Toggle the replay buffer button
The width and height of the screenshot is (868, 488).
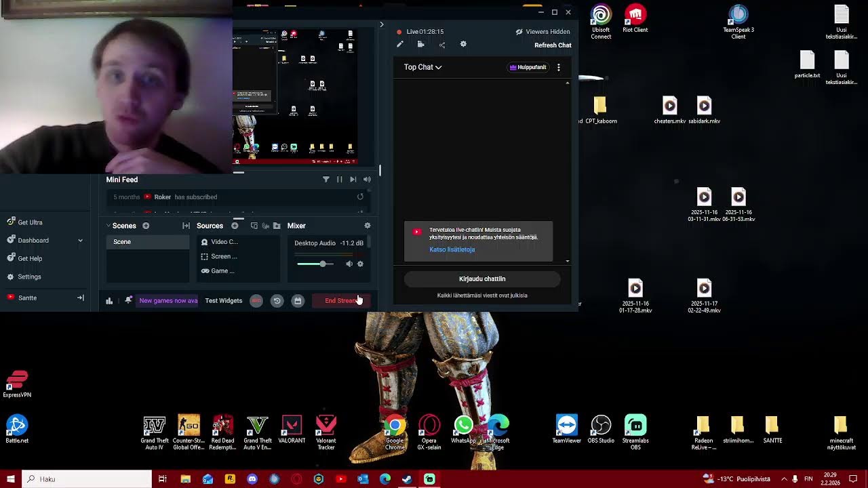(x=277, y=301)
